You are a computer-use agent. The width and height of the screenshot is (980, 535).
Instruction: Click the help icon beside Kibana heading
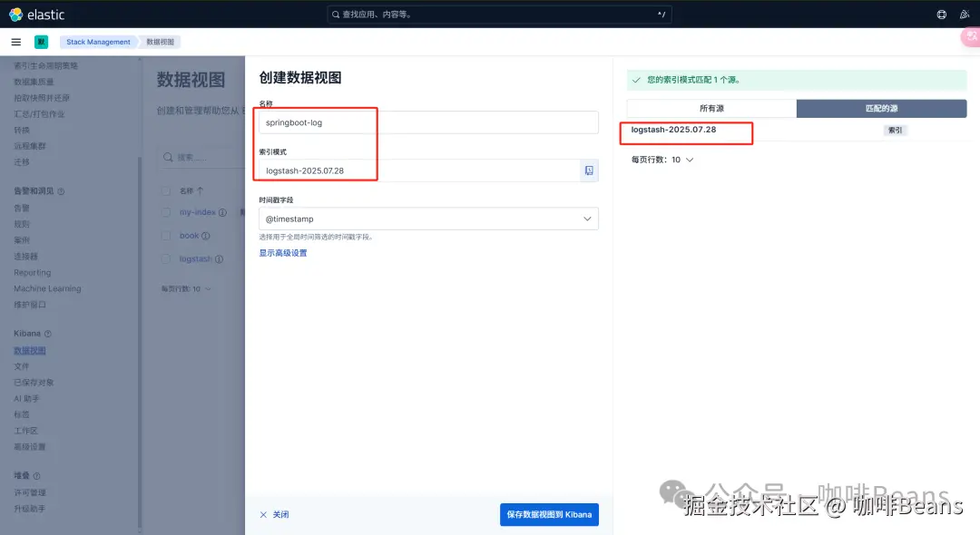pos(47,334)
